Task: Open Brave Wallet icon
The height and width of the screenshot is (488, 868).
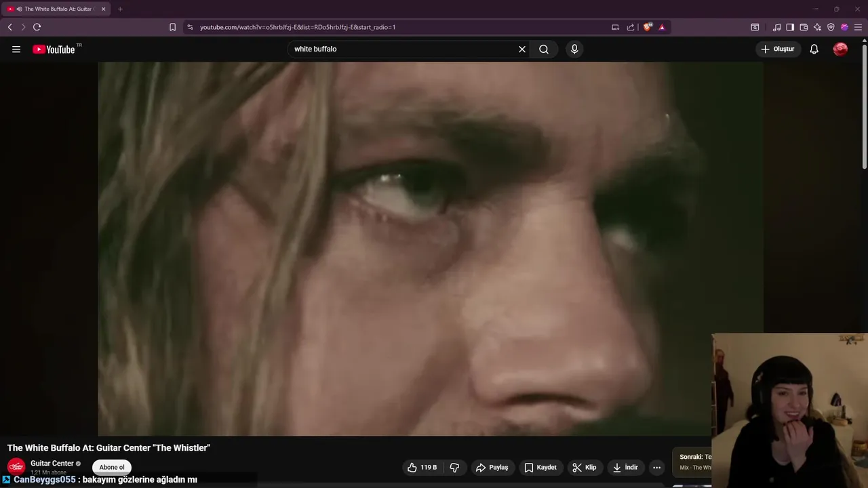Action: tap(804, 27)
